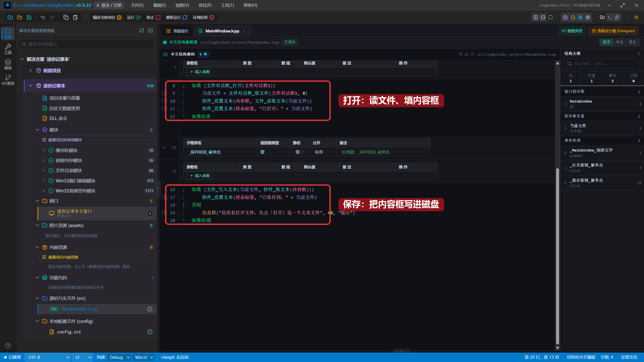Open the purple bug debug tool

565,17
